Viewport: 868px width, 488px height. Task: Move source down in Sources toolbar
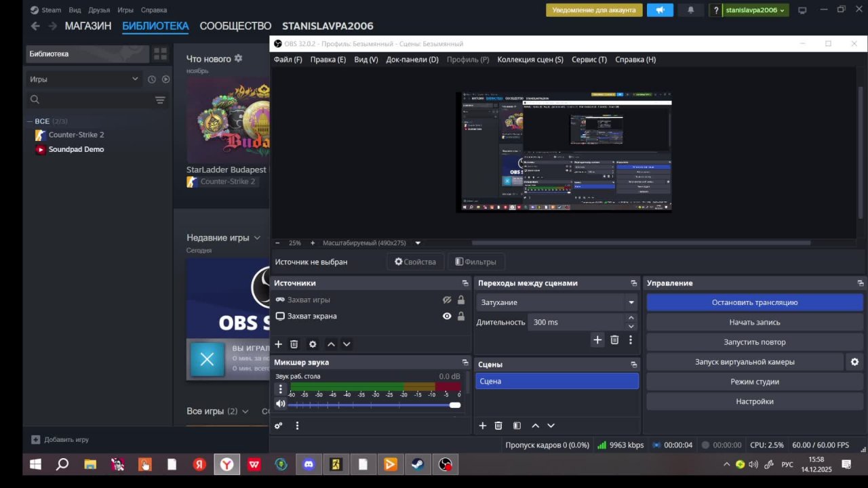[x=347, y=344]
